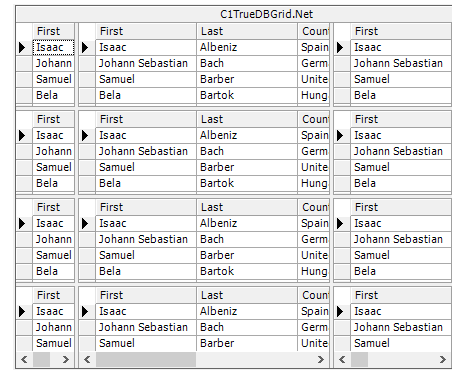Select the dotted-outline Isaac cell in the top left grid
Viewport: 456px width, 378px height.
pos(53,47)
